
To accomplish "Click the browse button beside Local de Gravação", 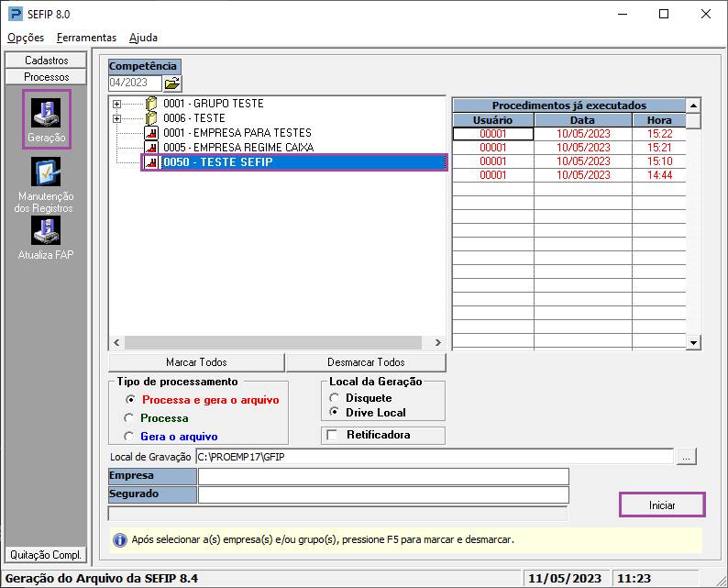I will click(686, 457).
